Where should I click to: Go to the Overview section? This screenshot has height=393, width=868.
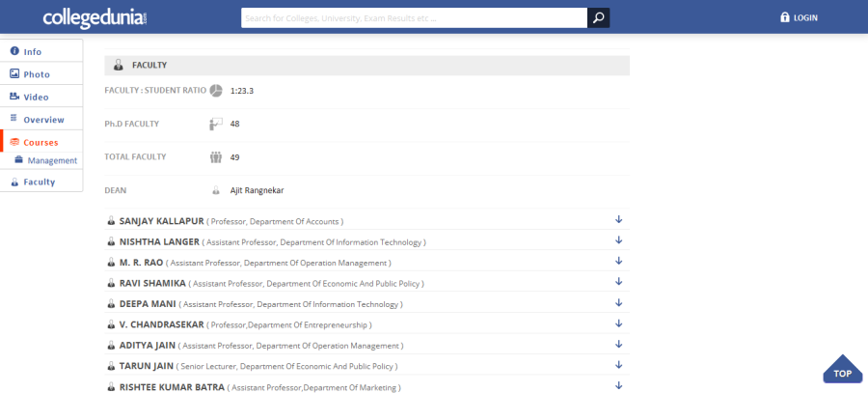[x=41, y=119]
